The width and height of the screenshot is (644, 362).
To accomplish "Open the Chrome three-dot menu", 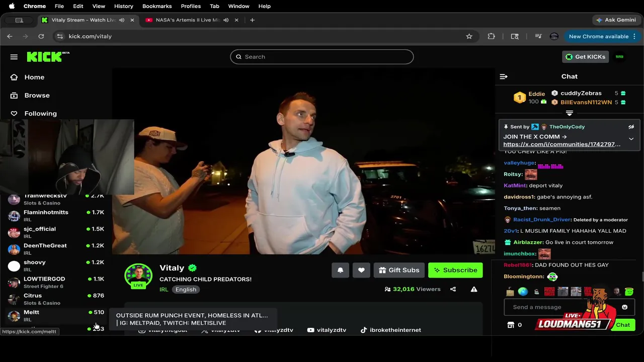I will pos(634,36).
